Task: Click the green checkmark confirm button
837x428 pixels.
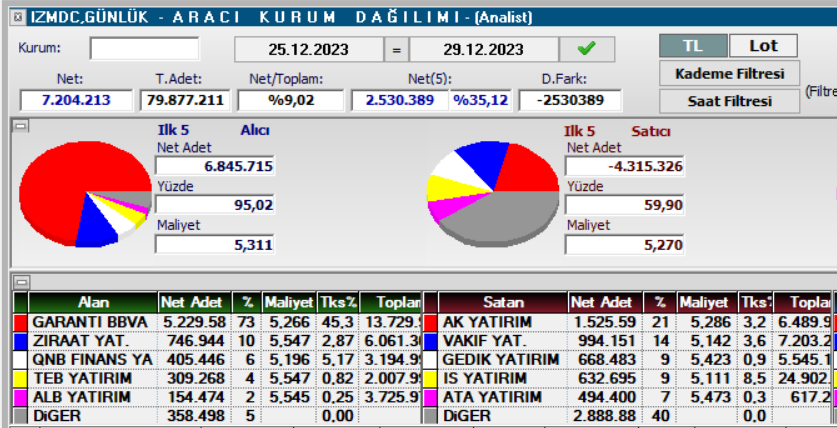Action: tap(587, 50)
